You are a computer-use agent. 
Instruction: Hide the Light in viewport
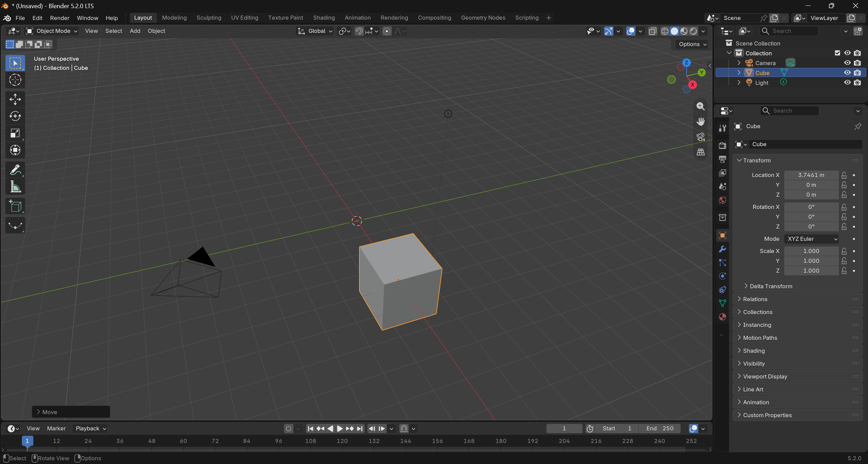tap(847, 82)
